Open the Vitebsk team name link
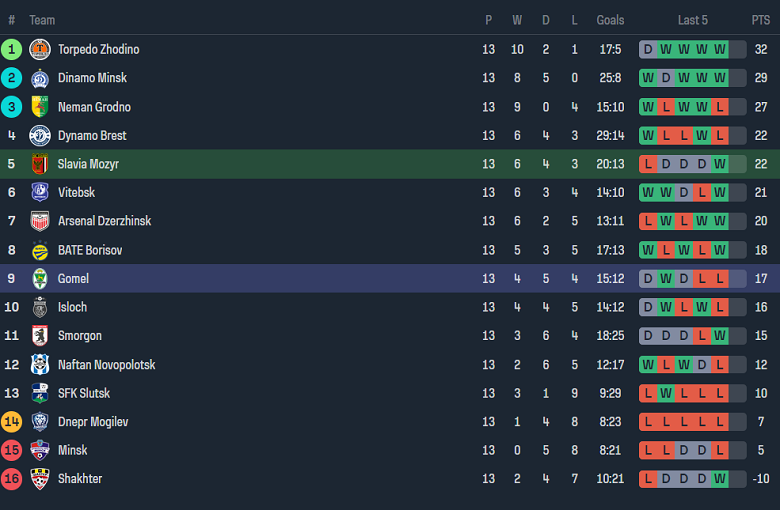Viewport: 780px width, 510px height. click(76, 193)
